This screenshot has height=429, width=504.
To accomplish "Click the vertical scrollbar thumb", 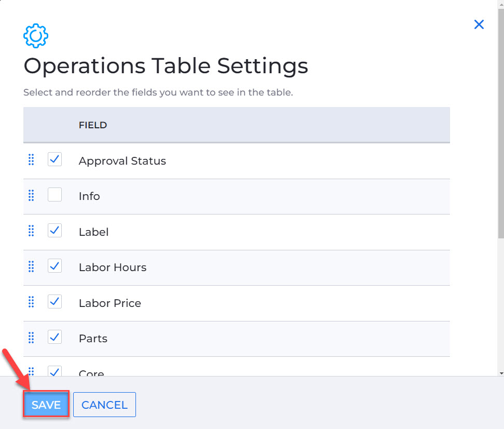I will 501,124.
